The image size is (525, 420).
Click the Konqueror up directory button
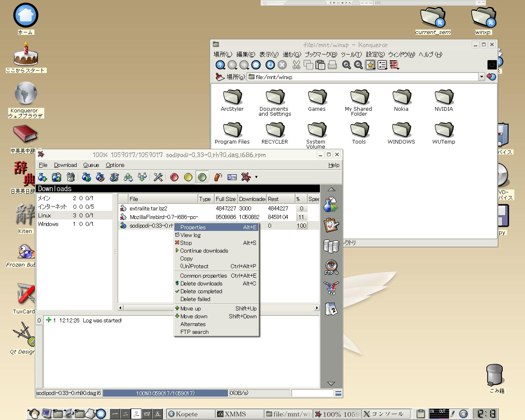[220, 65]
